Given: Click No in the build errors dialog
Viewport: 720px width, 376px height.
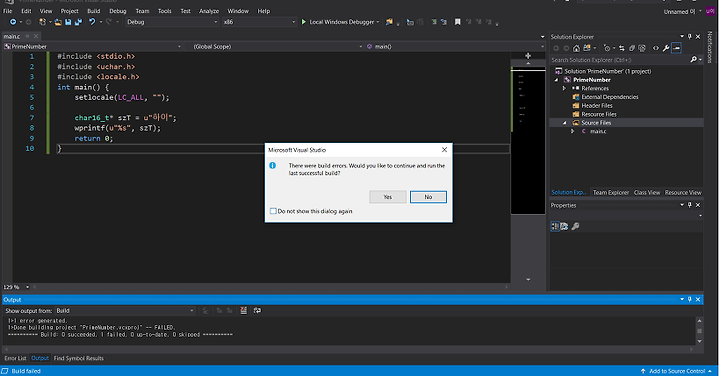Looking at the screenshot, I should [x=428, y=197].
